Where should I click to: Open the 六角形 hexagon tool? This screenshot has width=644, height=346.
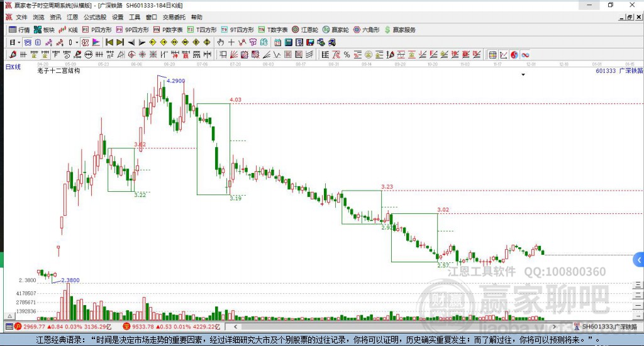(x=367, y=30)
